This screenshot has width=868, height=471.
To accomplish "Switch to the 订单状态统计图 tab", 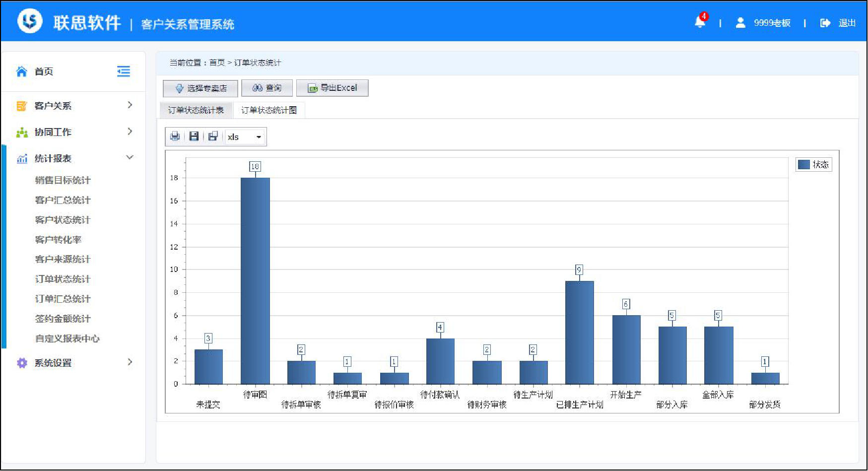I will point(269,110).
